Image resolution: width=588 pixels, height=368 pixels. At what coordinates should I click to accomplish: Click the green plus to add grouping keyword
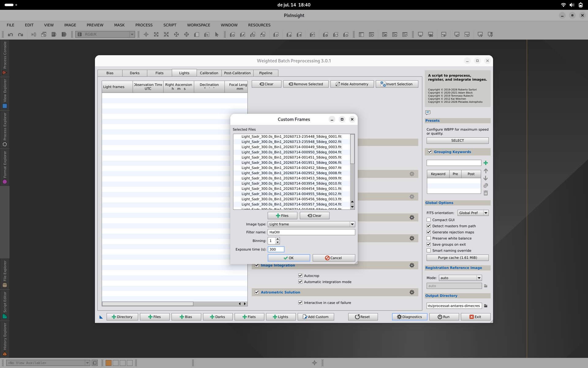(486, 163)
